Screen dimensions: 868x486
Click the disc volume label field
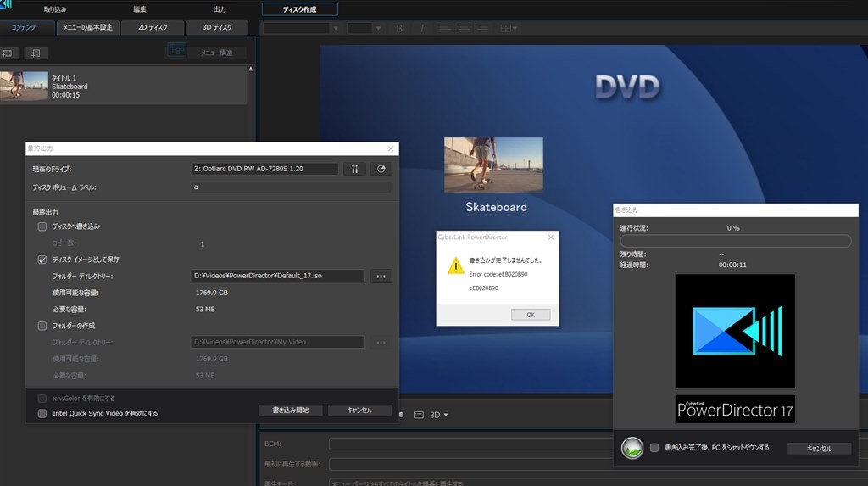292,187
